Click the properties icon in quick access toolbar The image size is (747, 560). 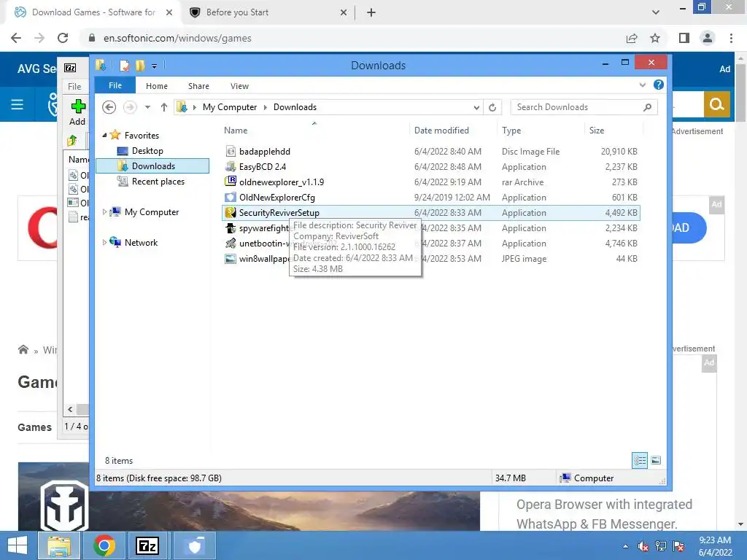124,66
